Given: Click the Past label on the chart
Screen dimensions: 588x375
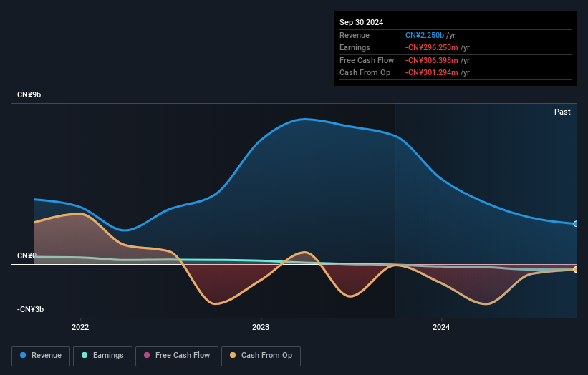Looking at the screenshot, I should click(x=562, y=112).
